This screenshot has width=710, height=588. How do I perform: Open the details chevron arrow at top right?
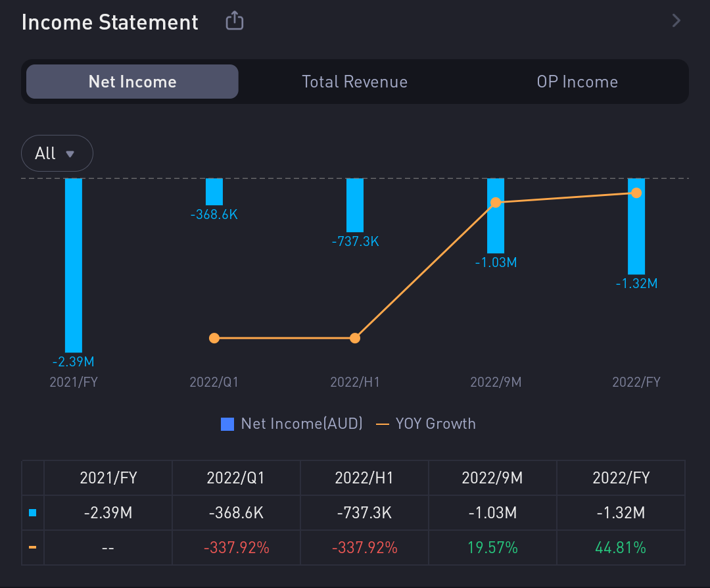(676, 20)
